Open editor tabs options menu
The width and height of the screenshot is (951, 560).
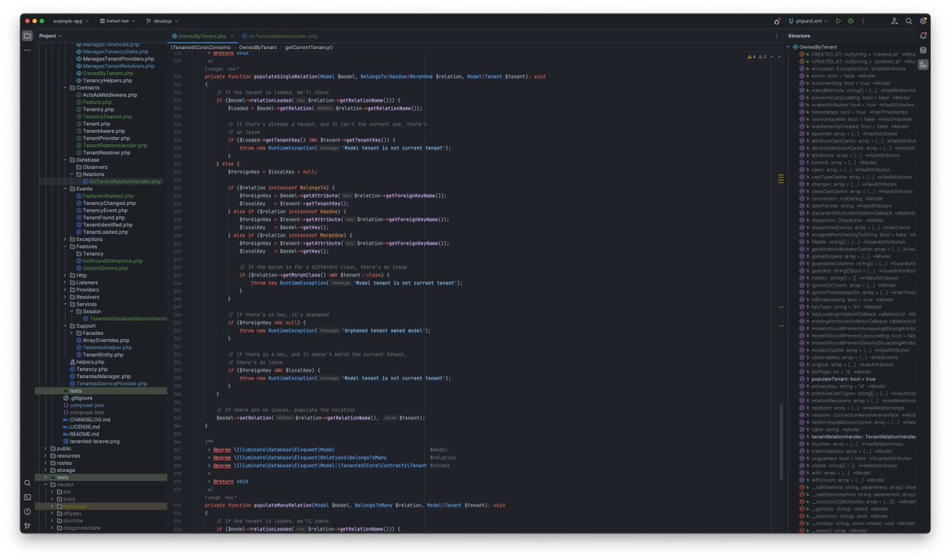point(776,36)
